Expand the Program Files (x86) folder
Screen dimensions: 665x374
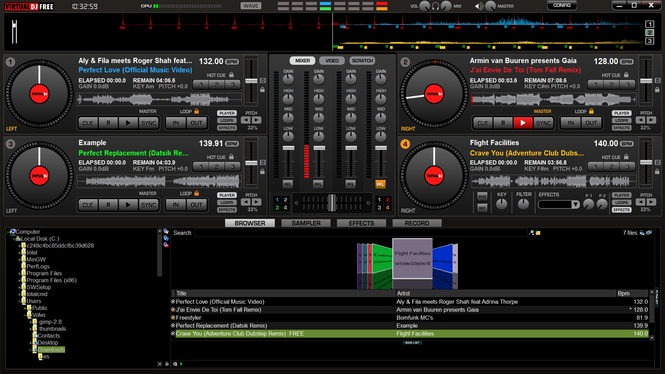(x=20, y=280)
